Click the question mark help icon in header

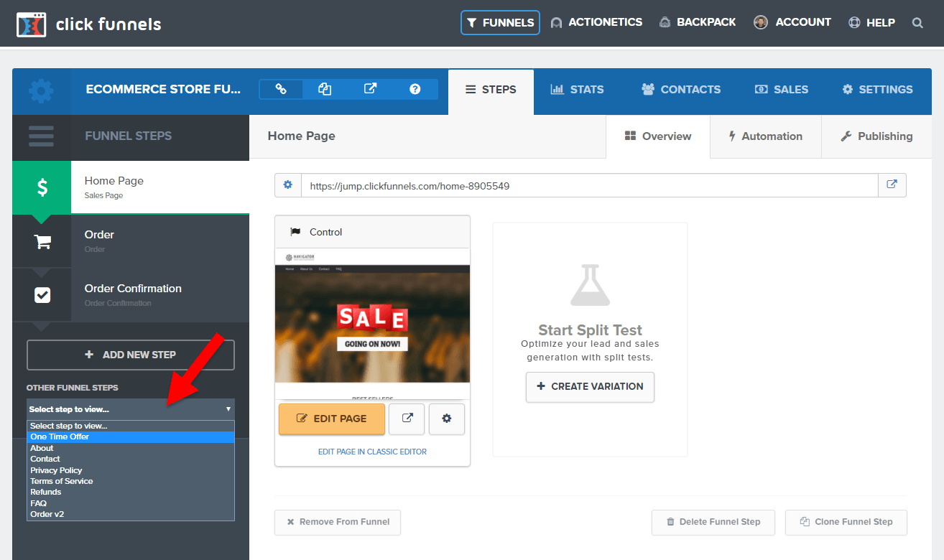point(415,89)
